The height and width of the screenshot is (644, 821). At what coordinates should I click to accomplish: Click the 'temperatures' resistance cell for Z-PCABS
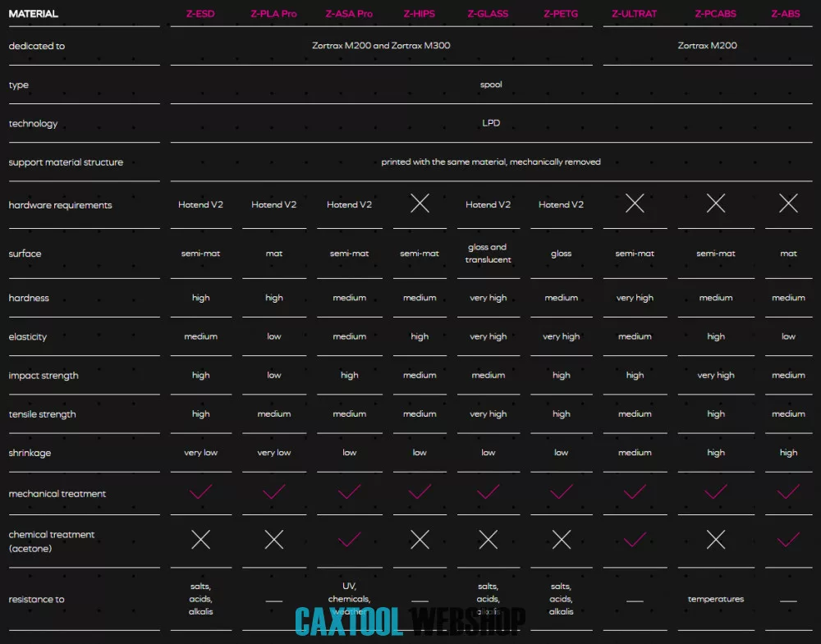pyautogui.click(x=716, y=599)
